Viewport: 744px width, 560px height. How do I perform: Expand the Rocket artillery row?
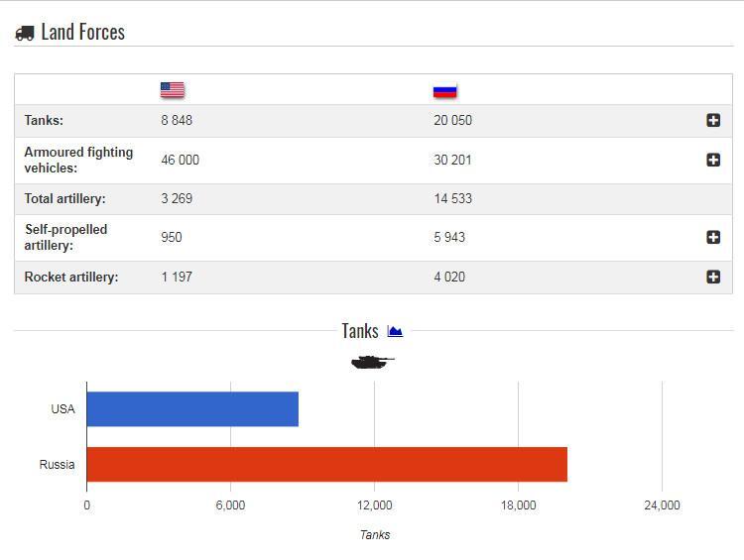click(713, 277)
